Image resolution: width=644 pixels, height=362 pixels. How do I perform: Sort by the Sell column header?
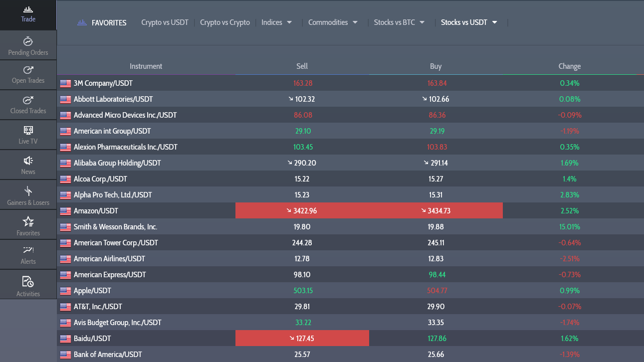point(302,66)
